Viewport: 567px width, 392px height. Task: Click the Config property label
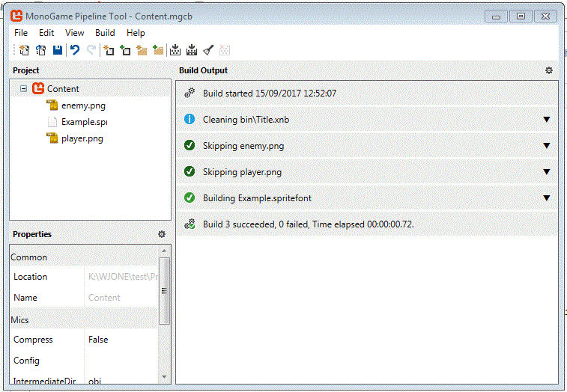(26, 361)
